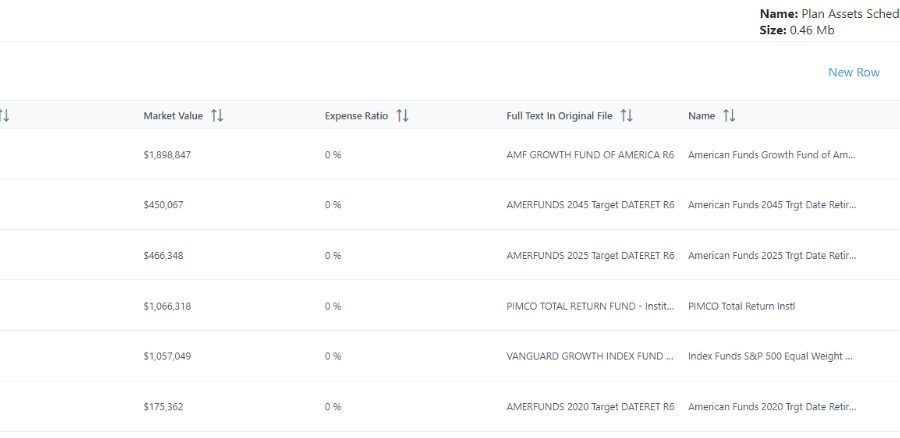Select PIMCO TOTAL RETURN FUND original text cell
This screenshot has height=438, width=900.
point(590,306)
